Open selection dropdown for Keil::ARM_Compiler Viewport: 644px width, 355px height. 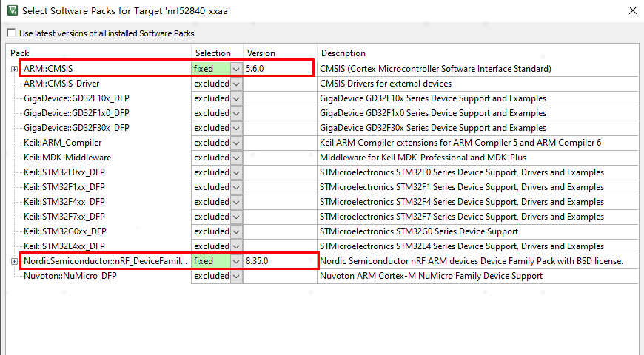236,143
